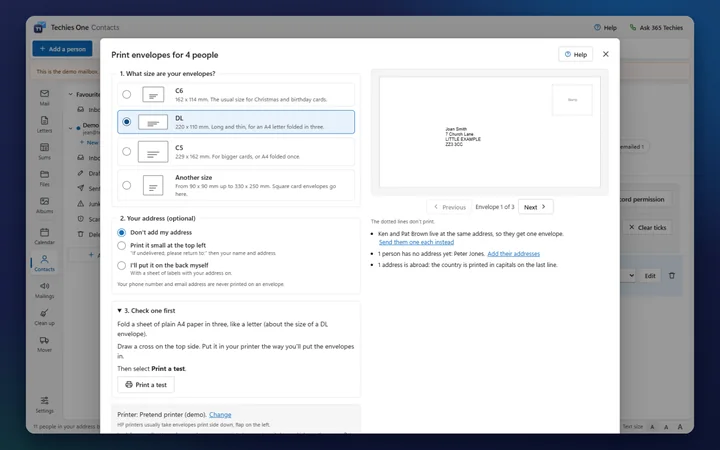The height and width of the screenshot is (450, 720).
Task: Open Albums in the left sidebar
Action: [44, 205]
